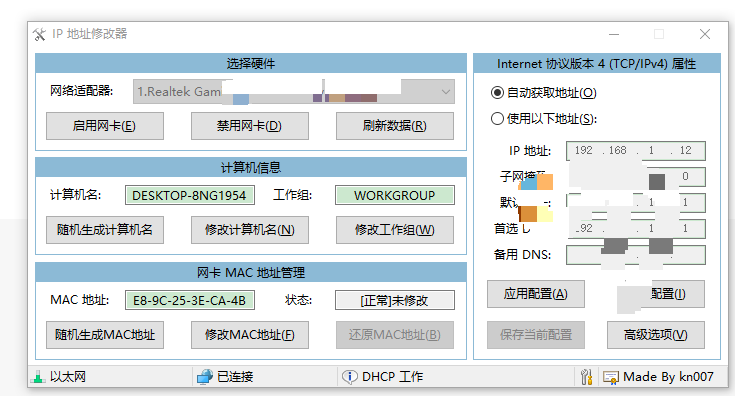The image size is (735, 396).
Task: Click Apply configuration (A) button
Action: [536, 294]
